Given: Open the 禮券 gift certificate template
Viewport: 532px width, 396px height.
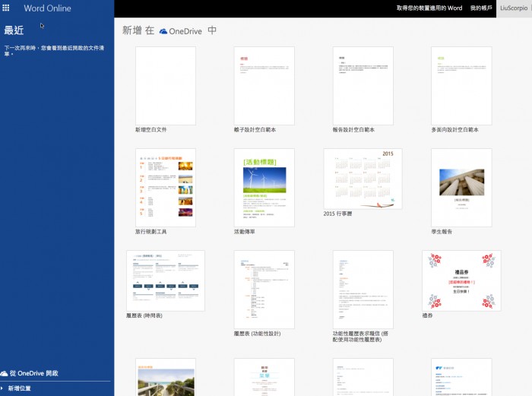Looking at the screenshot, I should pos(461,280).
